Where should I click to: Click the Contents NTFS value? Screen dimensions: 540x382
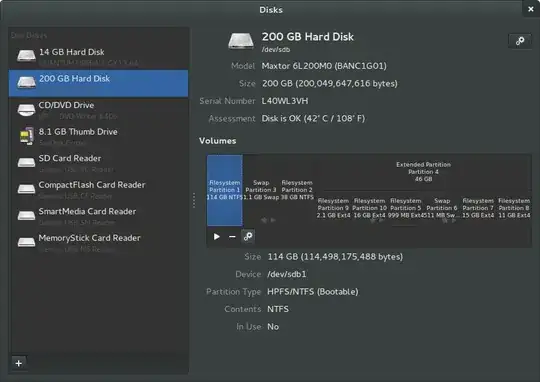[278, 309]
